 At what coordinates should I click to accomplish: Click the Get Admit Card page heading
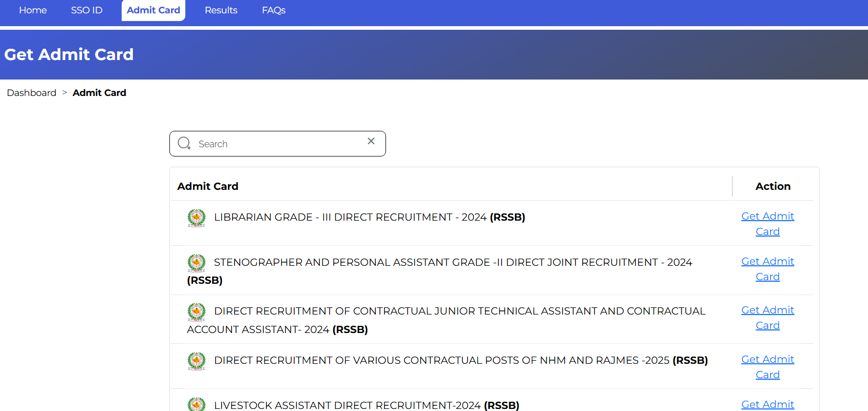[69, 54]
